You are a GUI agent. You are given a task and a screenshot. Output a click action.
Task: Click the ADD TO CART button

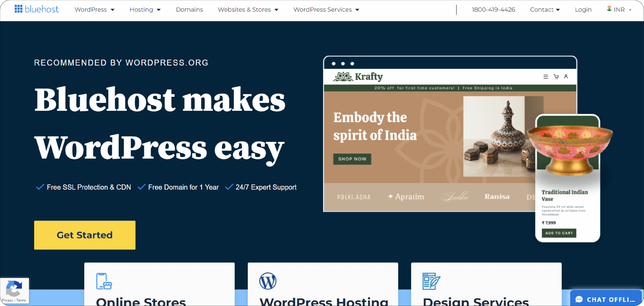click(x=559, y=233)
